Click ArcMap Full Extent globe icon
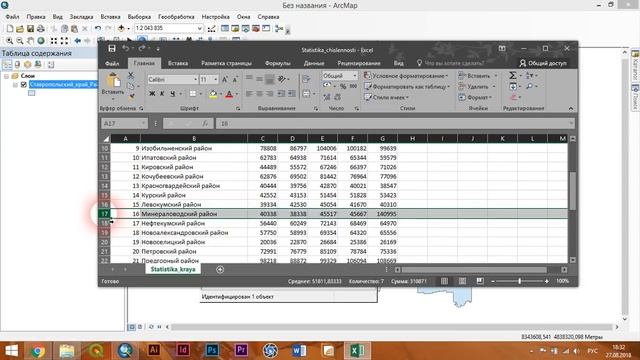 41,41
